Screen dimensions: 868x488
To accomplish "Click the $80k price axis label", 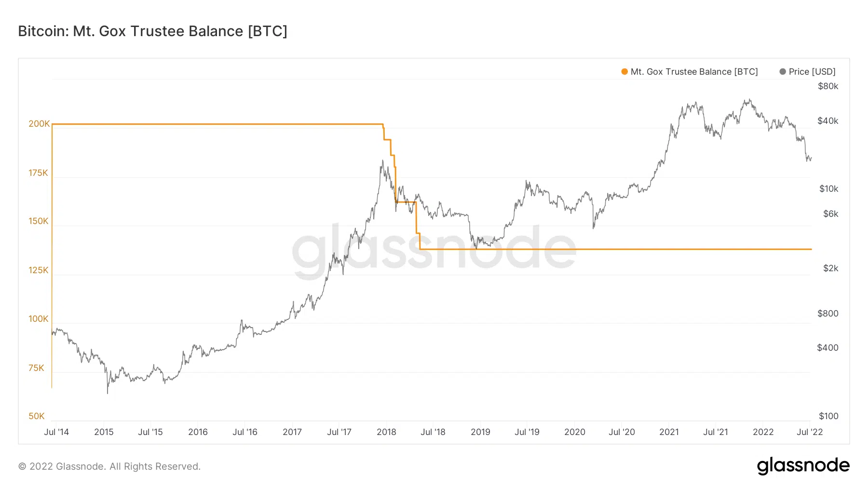I will point(828,86).
